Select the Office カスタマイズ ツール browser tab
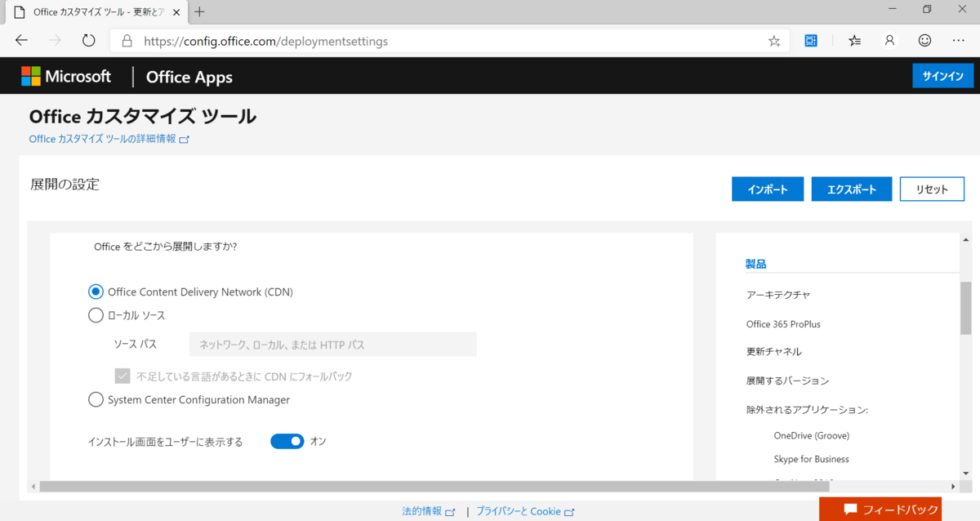980x521 pixels. tap(95, 12)
